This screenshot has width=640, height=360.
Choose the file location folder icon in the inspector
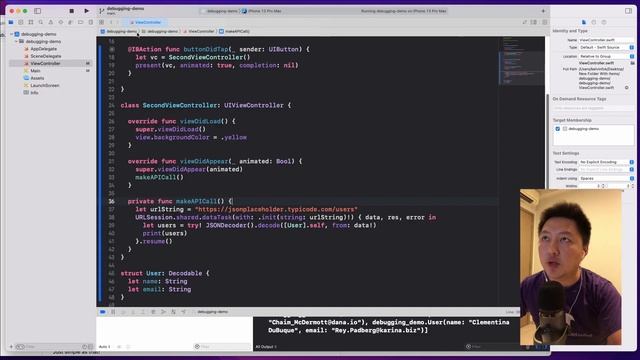point(632,63)
